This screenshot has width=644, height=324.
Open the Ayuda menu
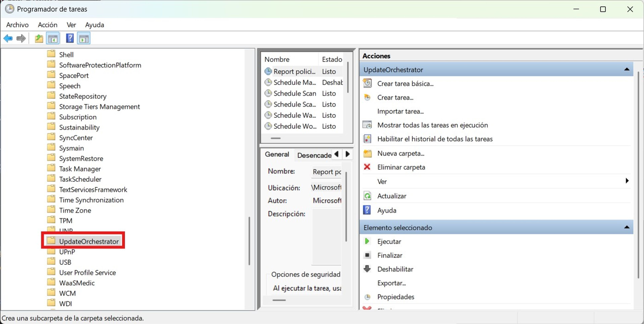tap(94, 25)
